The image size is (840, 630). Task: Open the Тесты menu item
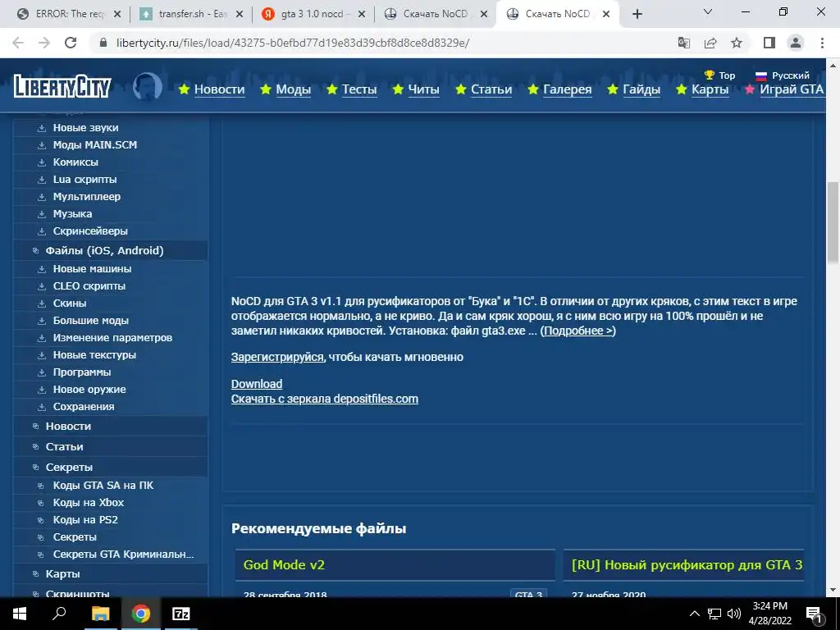point(359,89)
